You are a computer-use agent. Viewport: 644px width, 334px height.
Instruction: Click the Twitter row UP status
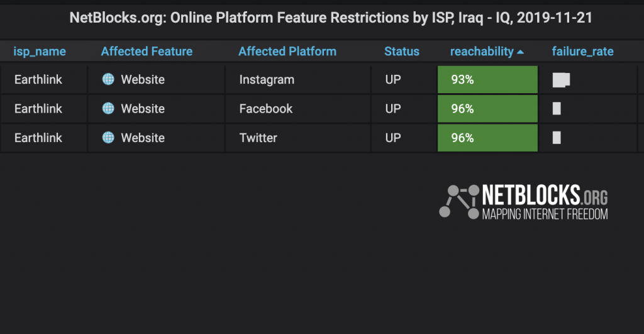[392, 138]
